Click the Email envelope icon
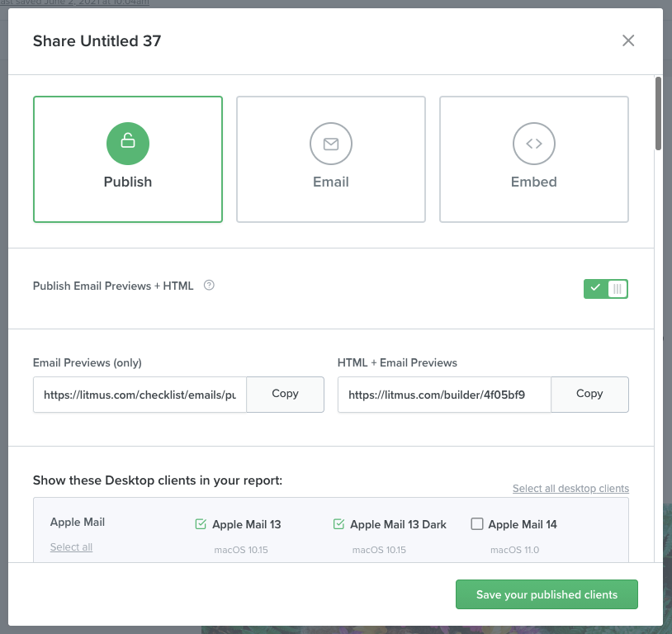The height and width of the screenshot is (634, 672). point(331,144)
